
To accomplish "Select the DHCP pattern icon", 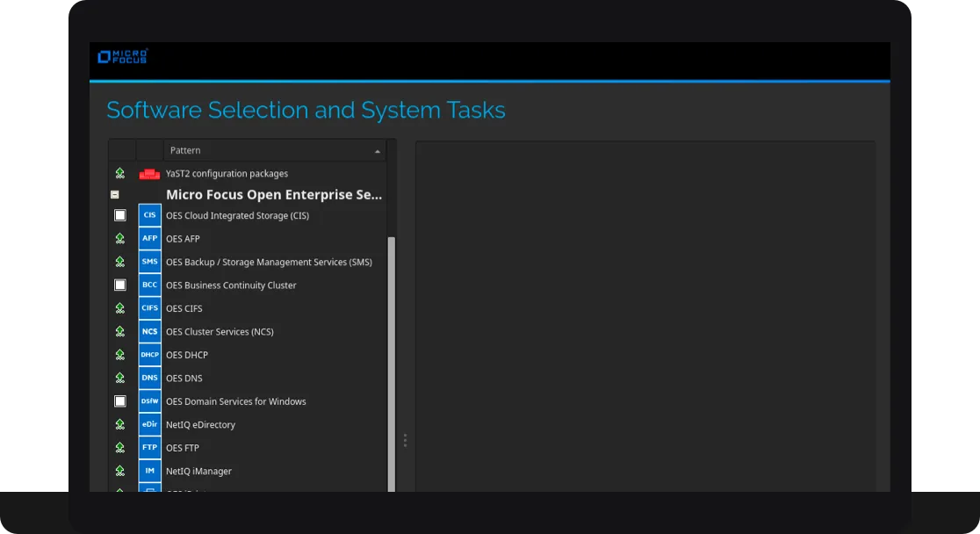I will 149,354.
